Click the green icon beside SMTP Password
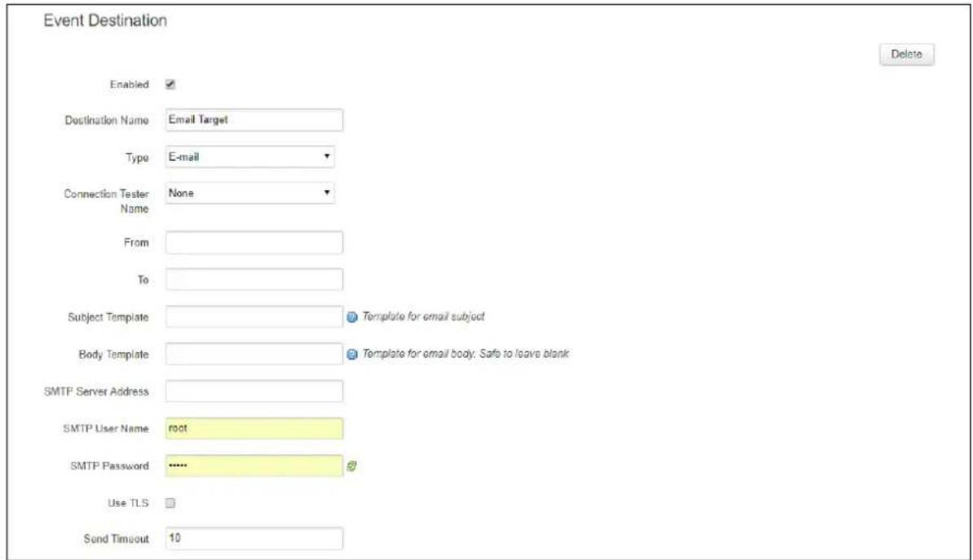This screenshot has height=560, width=973. point(352,465)
